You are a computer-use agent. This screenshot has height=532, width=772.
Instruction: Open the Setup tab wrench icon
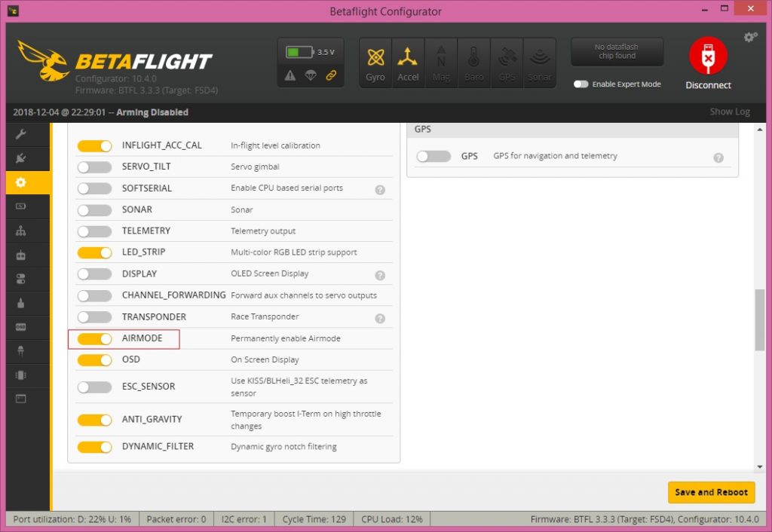[x=20, y=134]
